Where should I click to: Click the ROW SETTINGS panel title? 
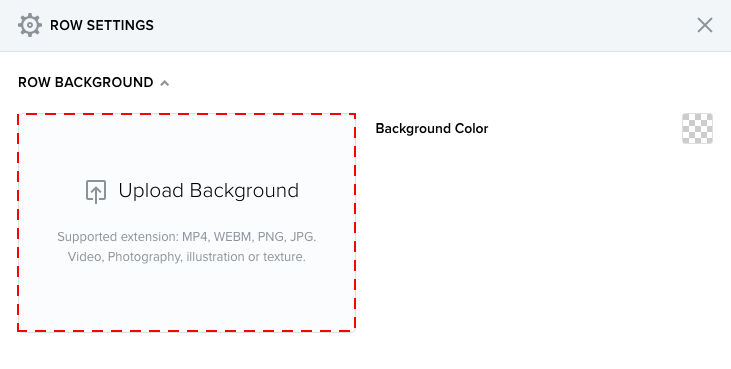(x=102, y=25)
